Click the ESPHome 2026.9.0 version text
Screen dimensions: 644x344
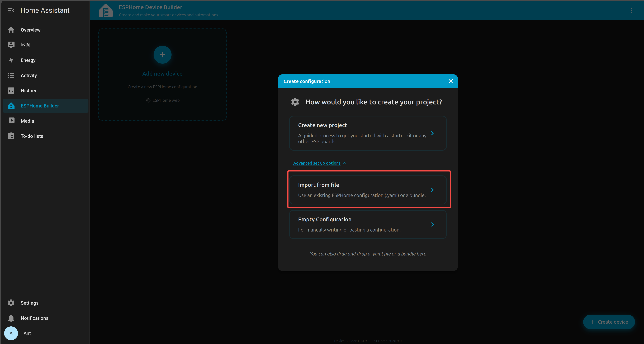pyautogui.click(x=387, y=341)
